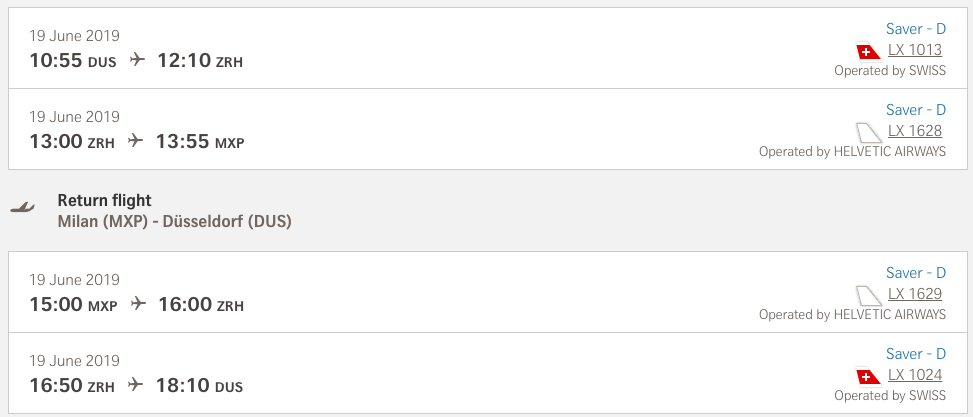Open flight number LX 1013 link

915,50
